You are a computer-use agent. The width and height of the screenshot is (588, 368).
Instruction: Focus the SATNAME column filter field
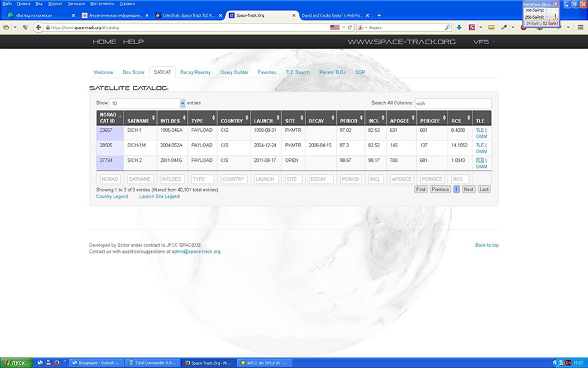140,179
